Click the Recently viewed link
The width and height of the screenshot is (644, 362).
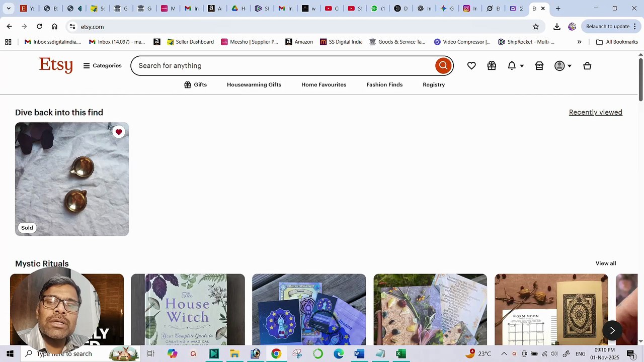596,112
